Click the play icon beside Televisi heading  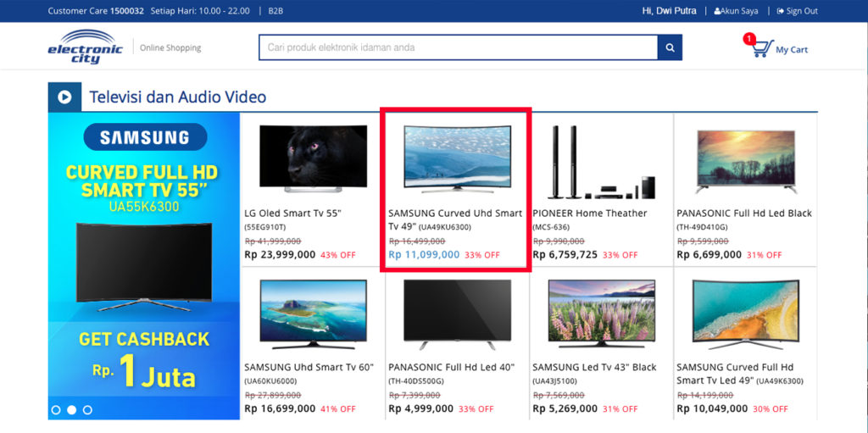[64, 97]
